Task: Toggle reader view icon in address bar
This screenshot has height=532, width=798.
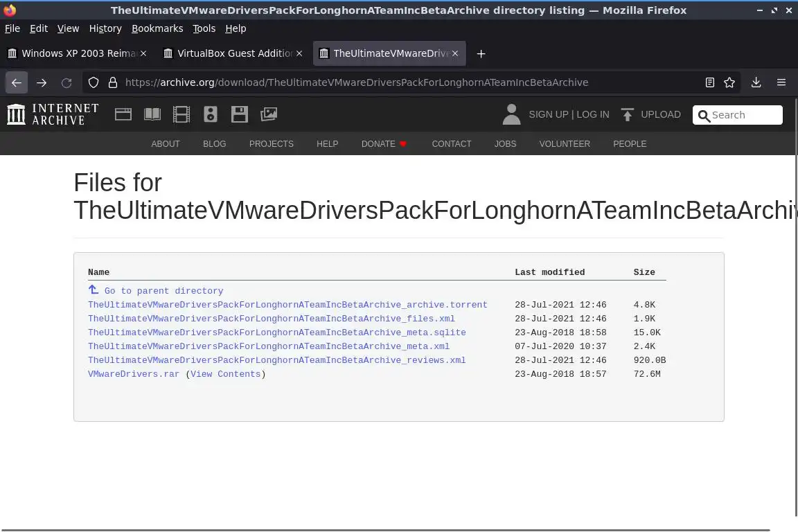Action: 710,82
